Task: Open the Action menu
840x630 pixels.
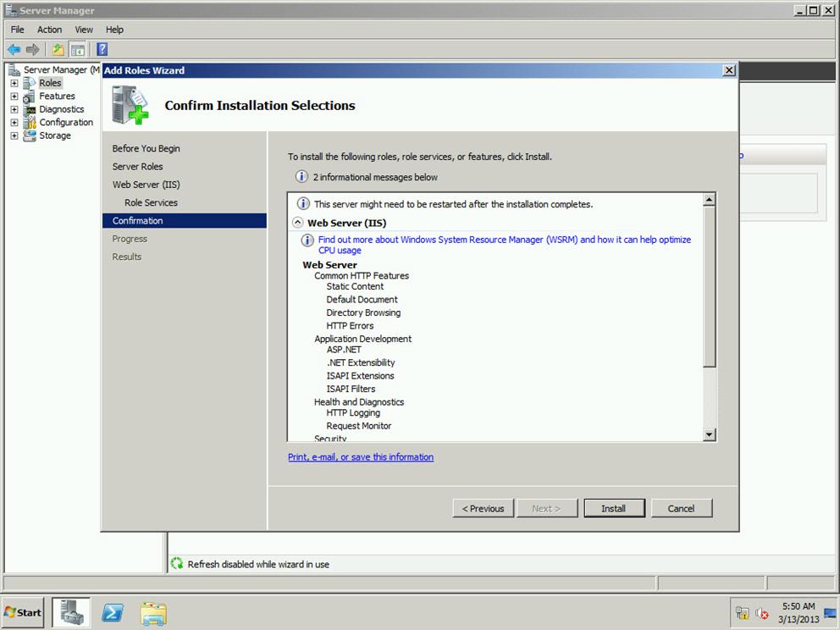Action: tap(49, 30)
